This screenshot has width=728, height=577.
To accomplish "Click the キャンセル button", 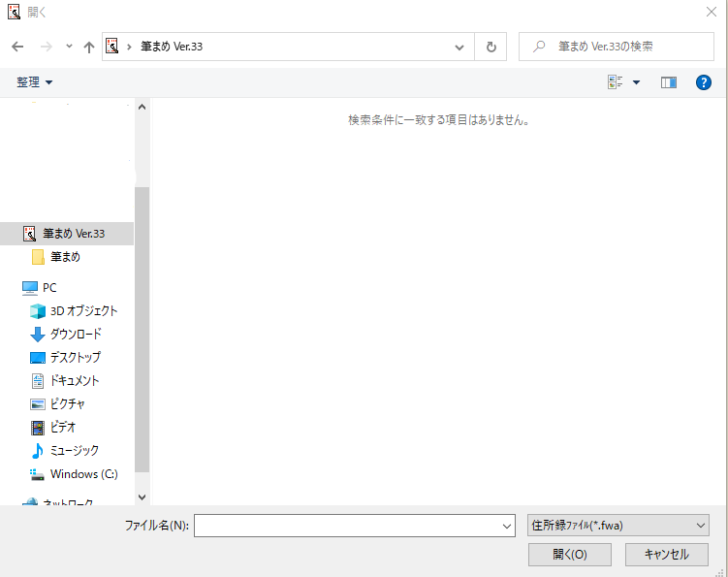I will pos(667,555).
